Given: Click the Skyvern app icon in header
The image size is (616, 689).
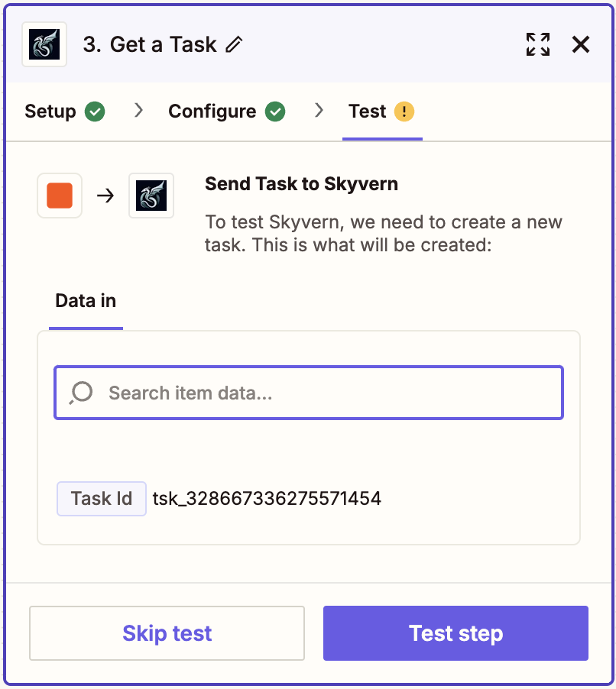Looking at the screenshot, I should (x=44, y=45).
